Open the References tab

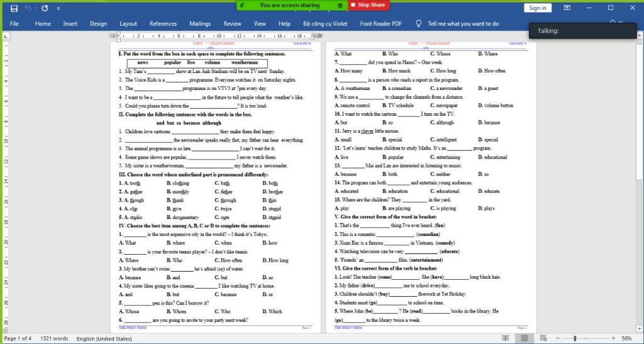(163, 24)
